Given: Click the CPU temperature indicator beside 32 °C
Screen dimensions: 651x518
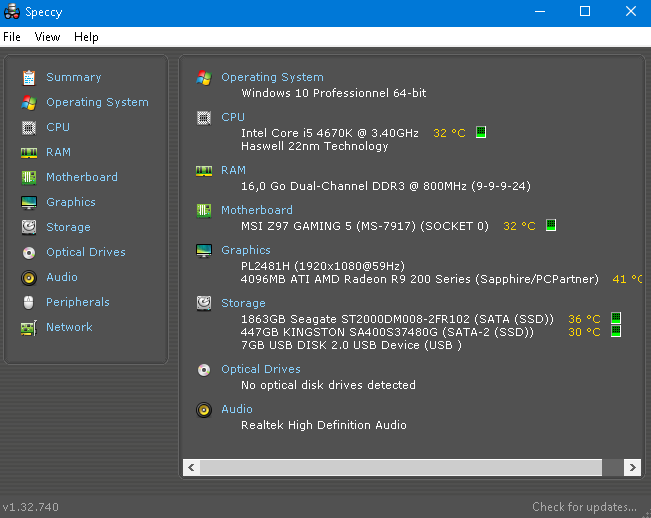Looking at the screenshot, I should (481, 133).
